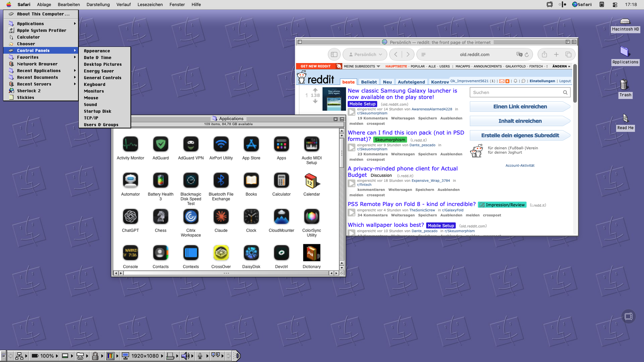Open the Trash on the desktop
Screen dimensions: 644x362
(624, 85)
